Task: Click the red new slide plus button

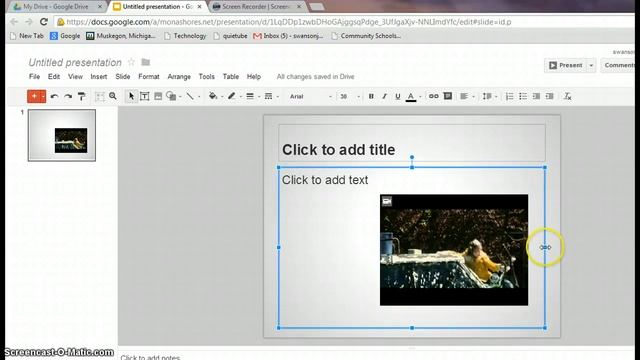Action: click(34, 96)
